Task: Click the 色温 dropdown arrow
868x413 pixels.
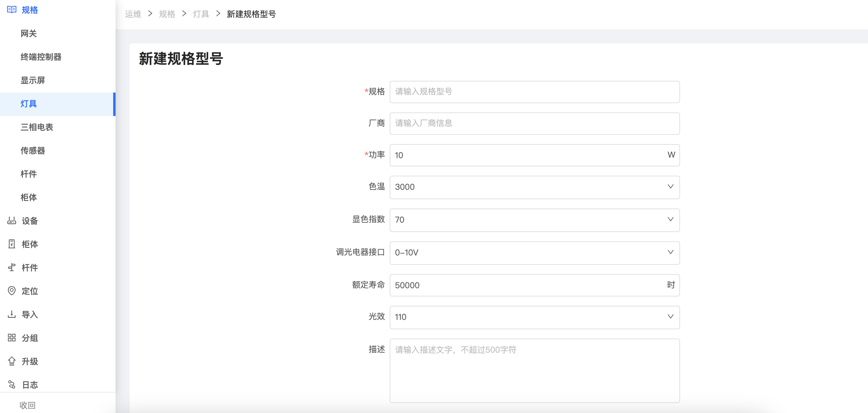Action: [x=670, y=187]
